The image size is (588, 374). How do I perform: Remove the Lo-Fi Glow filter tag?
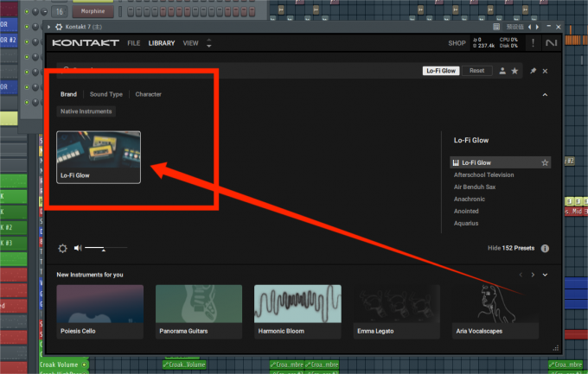point(441,71)
